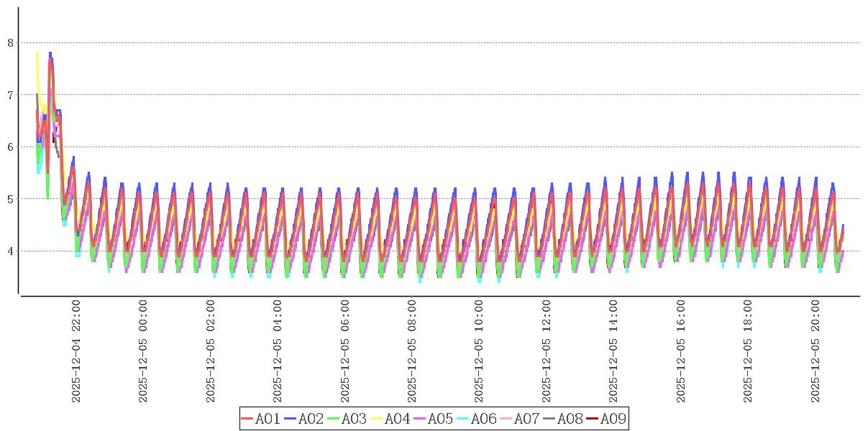The image size is (868, 431).
Task: Toggle the A01 series in the legend
Action: tap(260, 419)
